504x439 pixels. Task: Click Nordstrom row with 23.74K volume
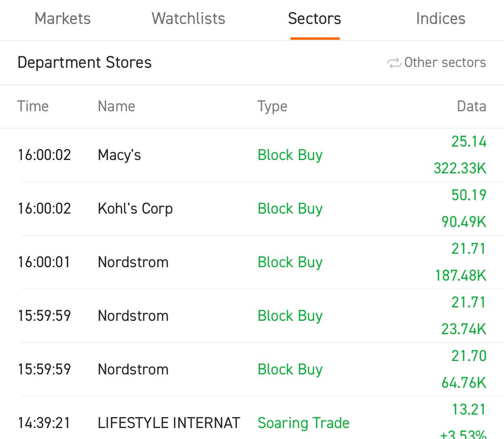click(252, 316)
